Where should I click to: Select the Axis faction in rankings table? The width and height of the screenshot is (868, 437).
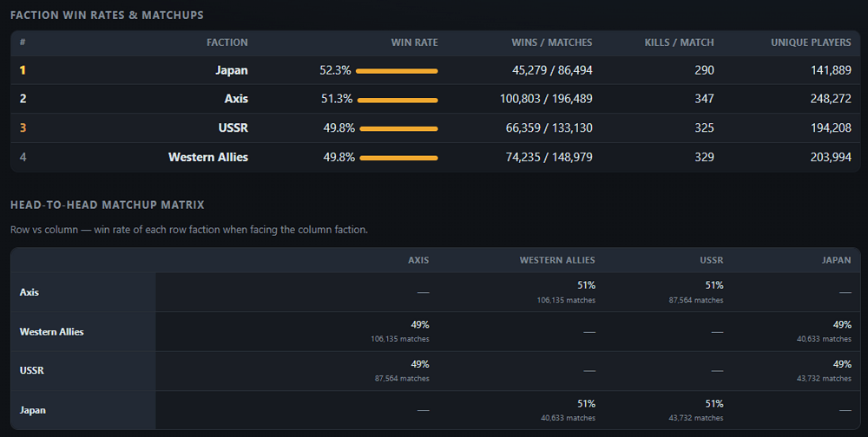point(236,99)
